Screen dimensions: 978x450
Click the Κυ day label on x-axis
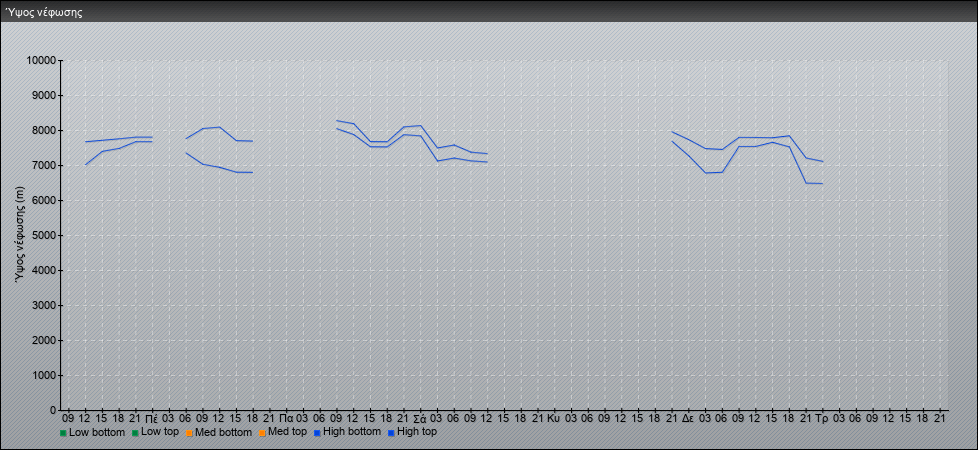[x=553, y=419]
